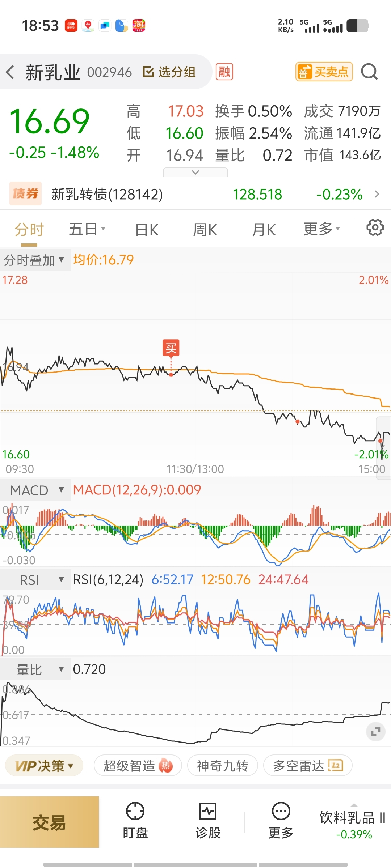The image size is (391, 868).
Task: Change the MACD indicator dropdown
Action: [x=35, y=490]
